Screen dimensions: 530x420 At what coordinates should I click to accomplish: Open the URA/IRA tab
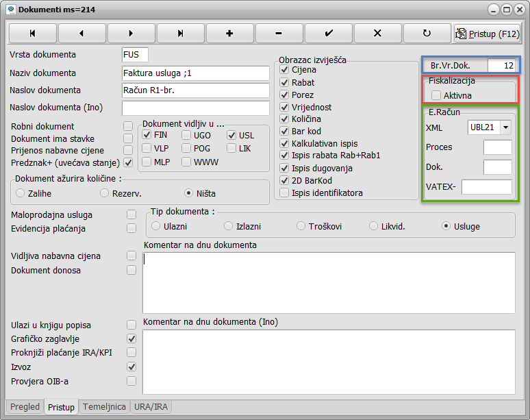[151, 406]
